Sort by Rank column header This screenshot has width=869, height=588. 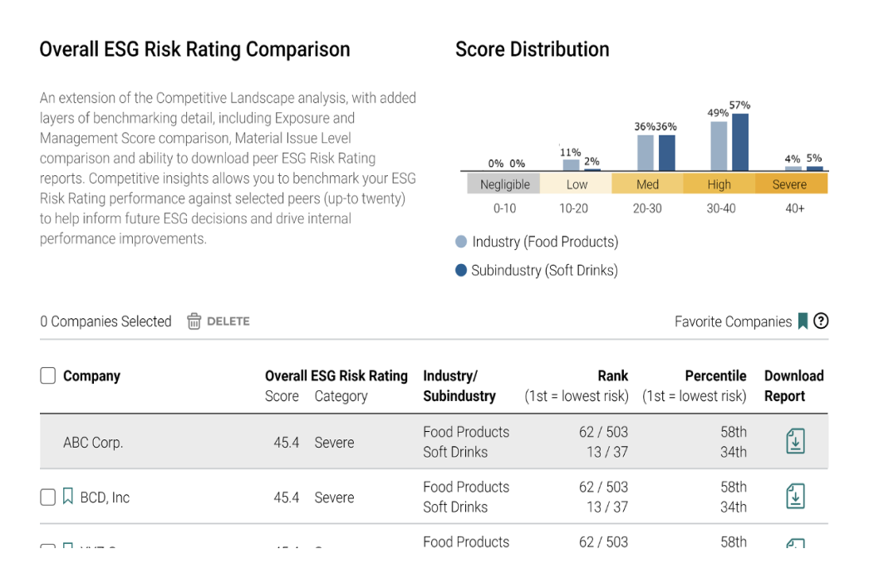612,376
